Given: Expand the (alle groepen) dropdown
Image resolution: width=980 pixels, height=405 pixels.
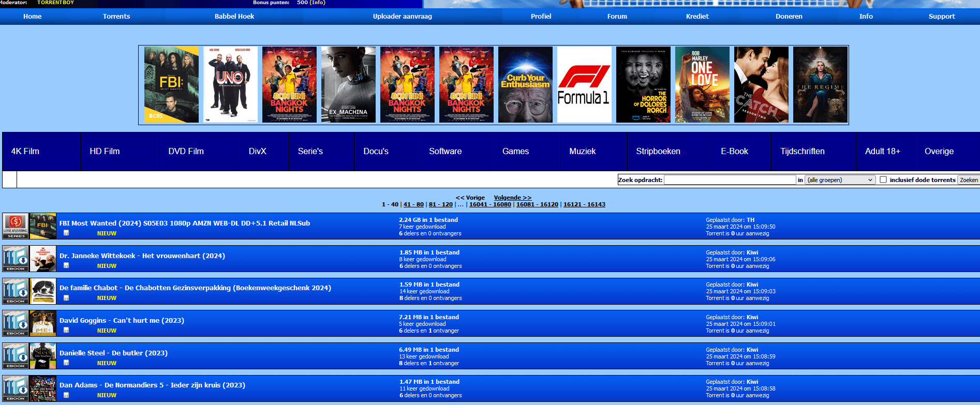Looking at the screenshot, I should (x=840, y=180).
